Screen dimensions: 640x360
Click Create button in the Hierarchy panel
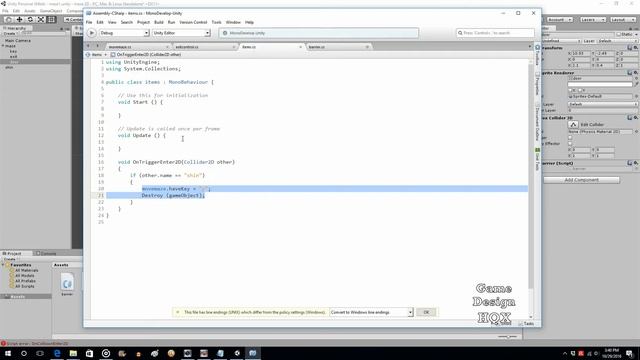click(x=10, y=33)
